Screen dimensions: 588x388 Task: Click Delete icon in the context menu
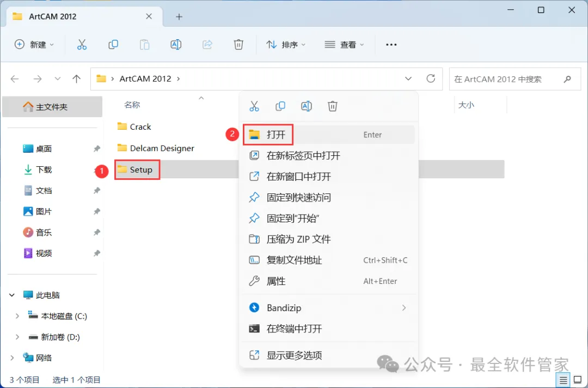tap(332, 107)
